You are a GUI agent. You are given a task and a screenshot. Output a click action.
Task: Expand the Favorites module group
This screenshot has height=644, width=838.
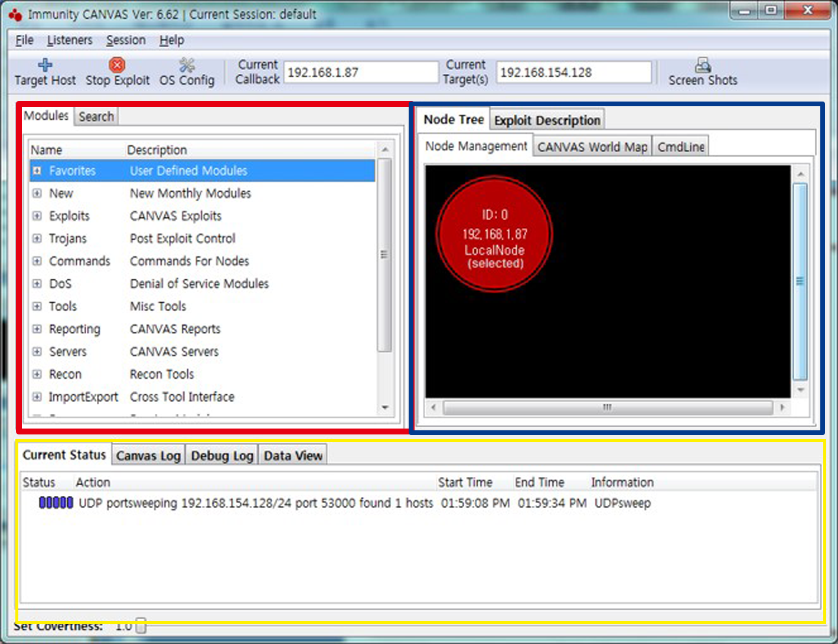(37, 171)
